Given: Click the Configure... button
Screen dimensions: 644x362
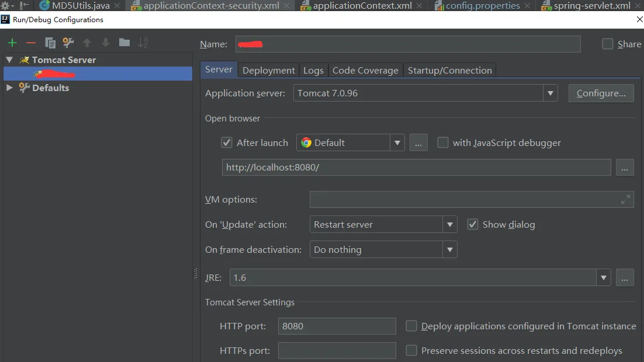Looking at the screenshot, I should pos(601,93).
